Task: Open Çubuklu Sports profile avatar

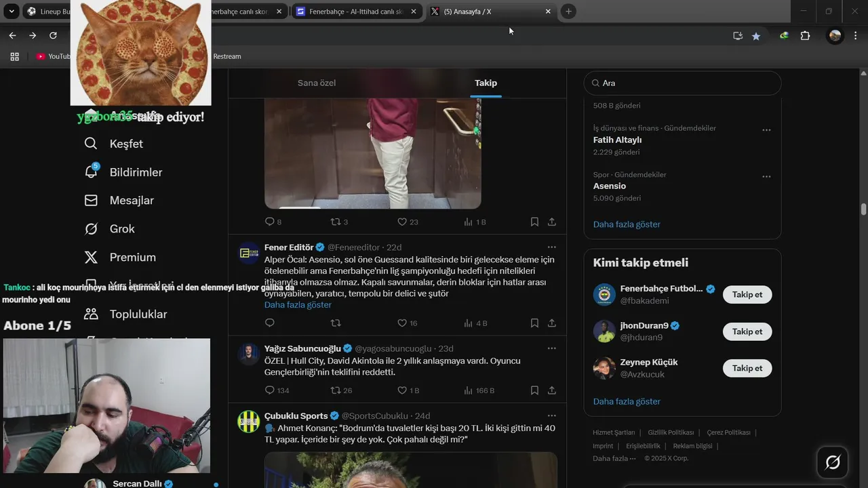Action: tap(249, 422)
